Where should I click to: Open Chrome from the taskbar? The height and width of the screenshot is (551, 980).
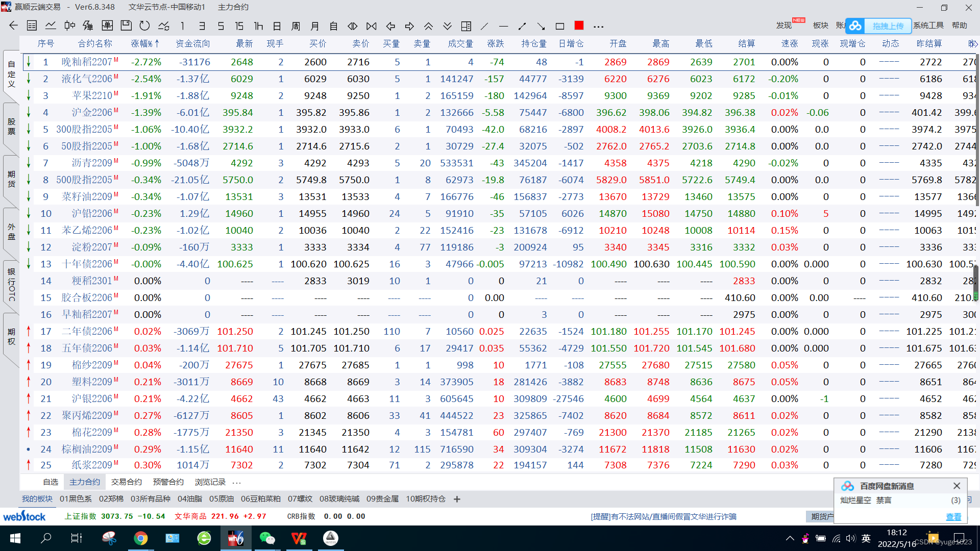(141, 538)
